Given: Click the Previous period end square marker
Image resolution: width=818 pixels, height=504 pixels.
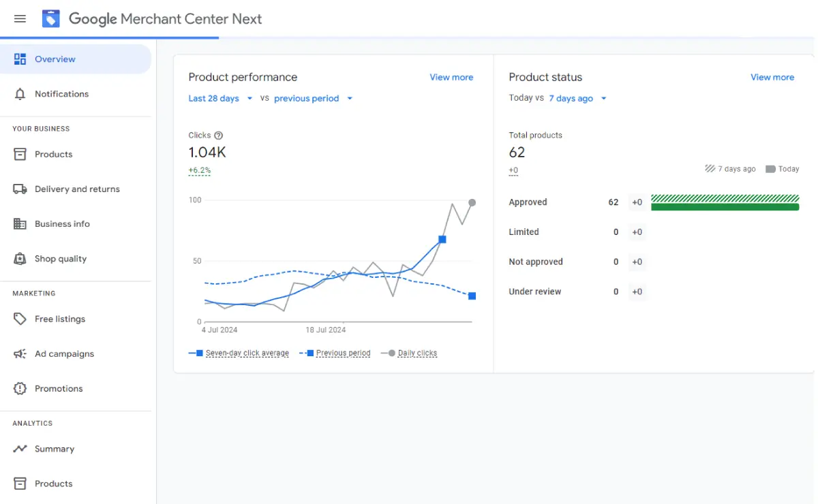Looking at the screenshot, I should point(472,296).
